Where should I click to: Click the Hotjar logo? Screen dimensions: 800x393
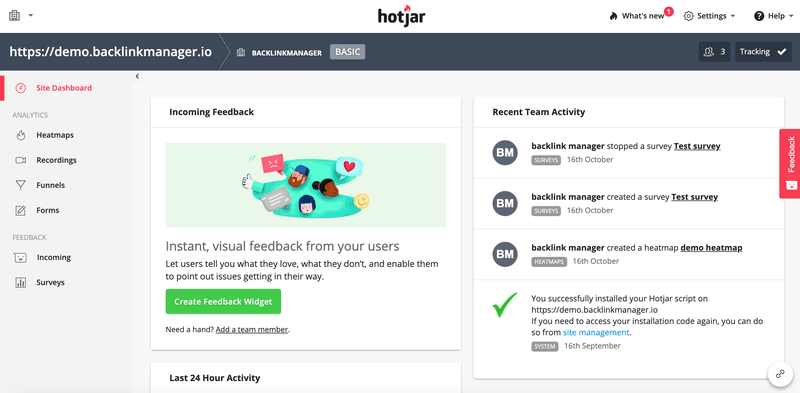tap(402, 15)
